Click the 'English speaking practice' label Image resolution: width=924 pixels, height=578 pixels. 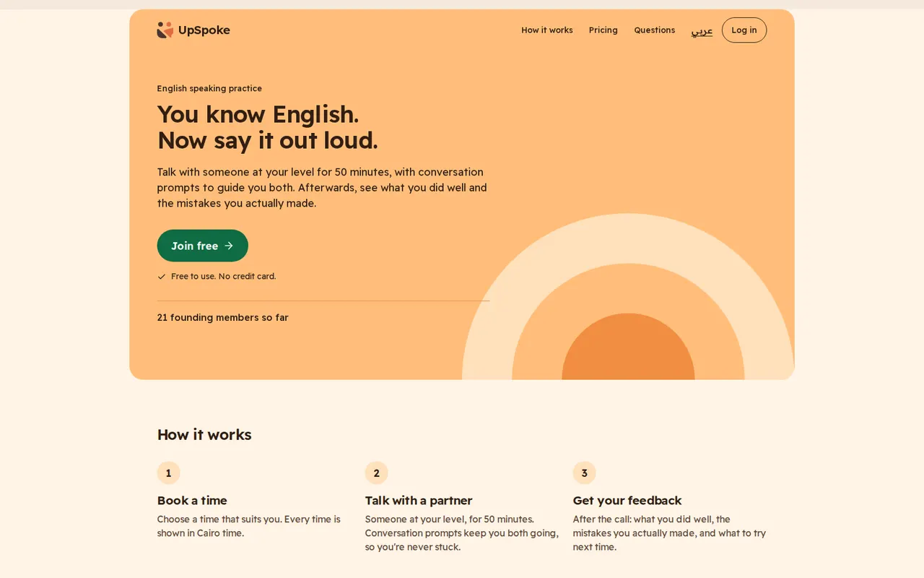point(209,88)
